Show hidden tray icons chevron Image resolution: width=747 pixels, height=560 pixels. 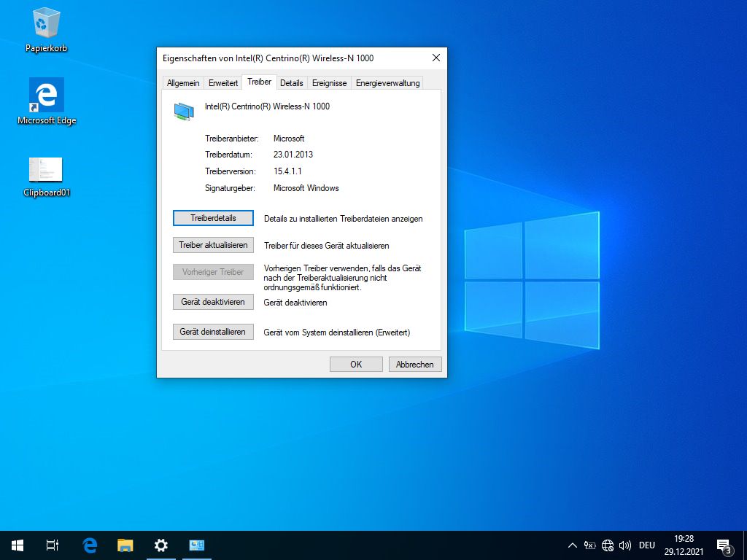pyautogui.click(x=573, y=545)
